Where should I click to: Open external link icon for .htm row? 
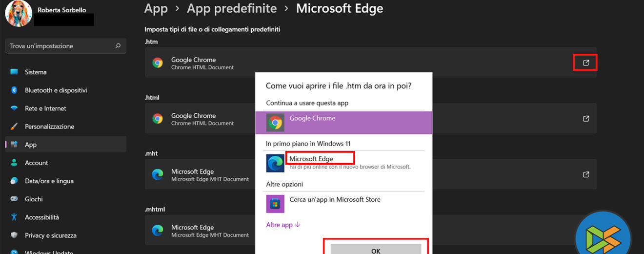(x=586, y=63)
